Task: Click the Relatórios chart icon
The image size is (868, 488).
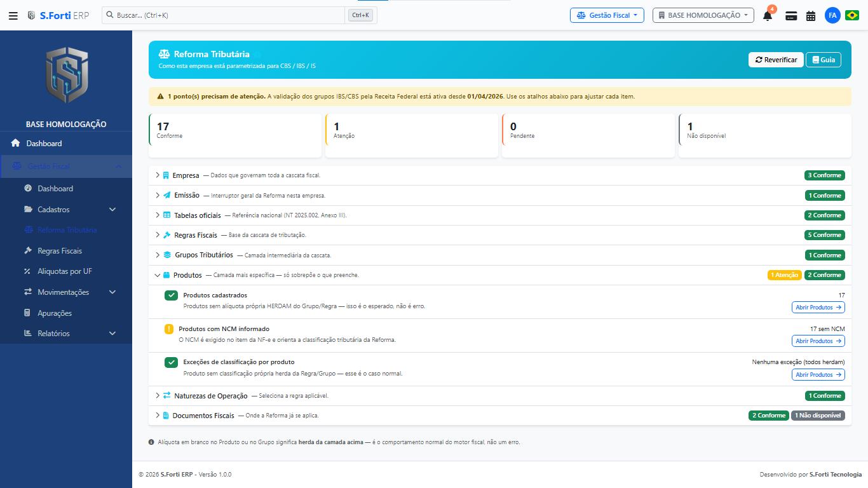Action: 27,334
